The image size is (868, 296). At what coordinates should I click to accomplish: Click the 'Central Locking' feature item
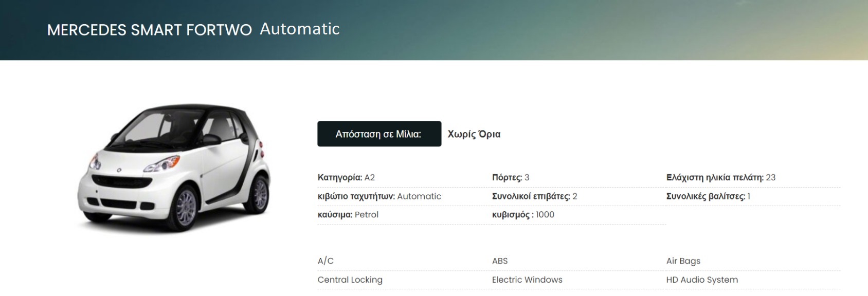click(x=350, y=280)
